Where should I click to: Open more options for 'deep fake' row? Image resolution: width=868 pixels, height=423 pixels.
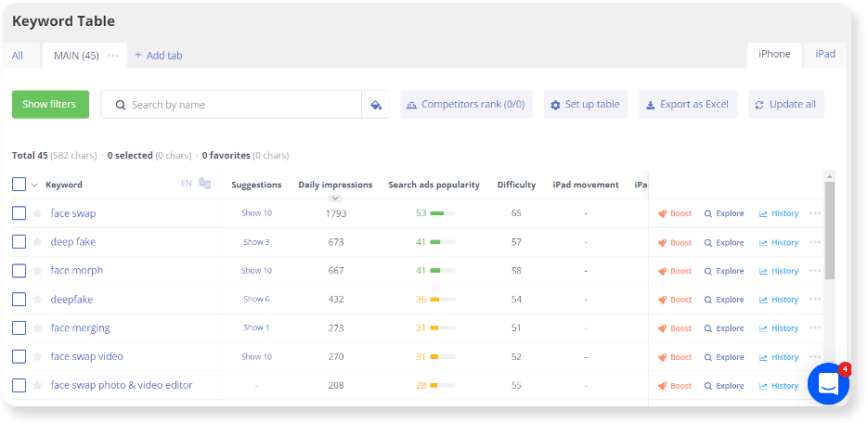pyautogui.click(x=815, y=242)
